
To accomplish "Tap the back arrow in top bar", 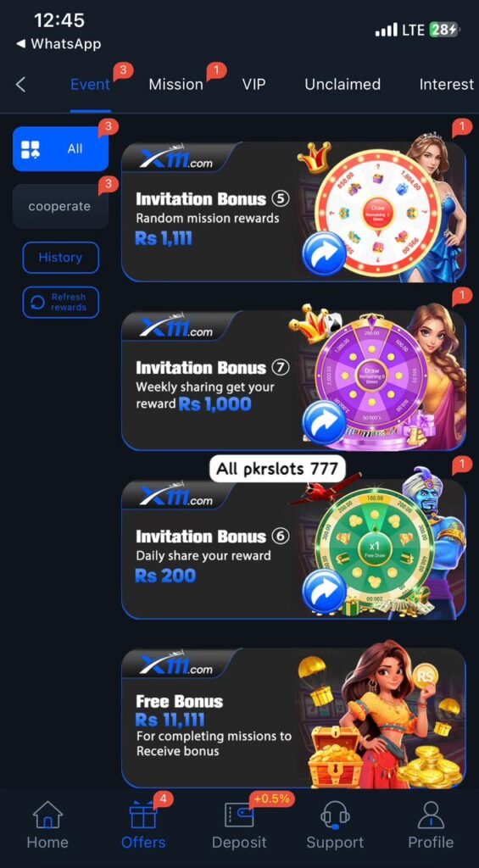I will [20, 85].
